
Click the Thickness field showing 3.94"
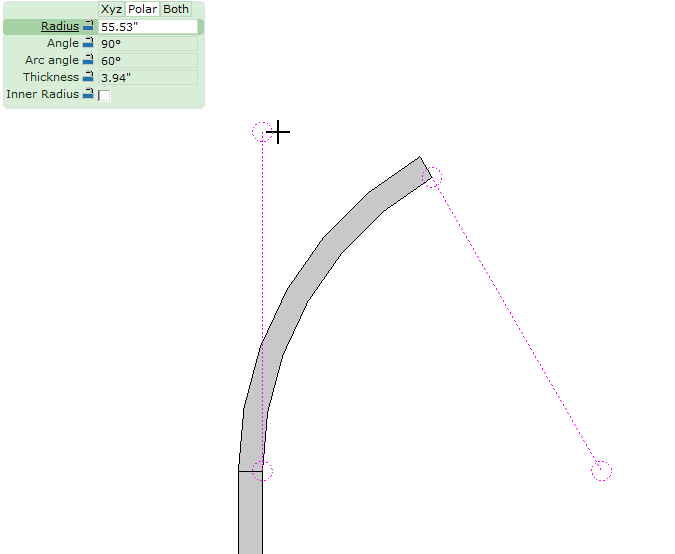(148, 77)
